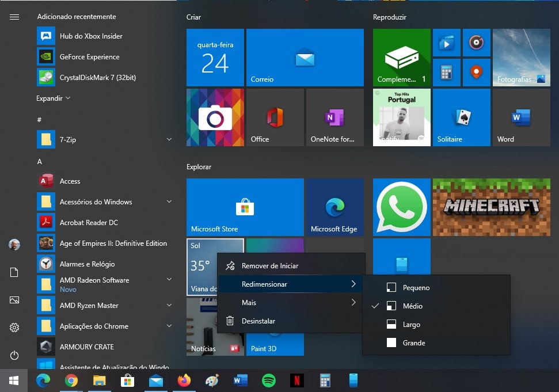Click the Windows Start button
Viewport: 559px width, 392px height.
click(14, 380)
